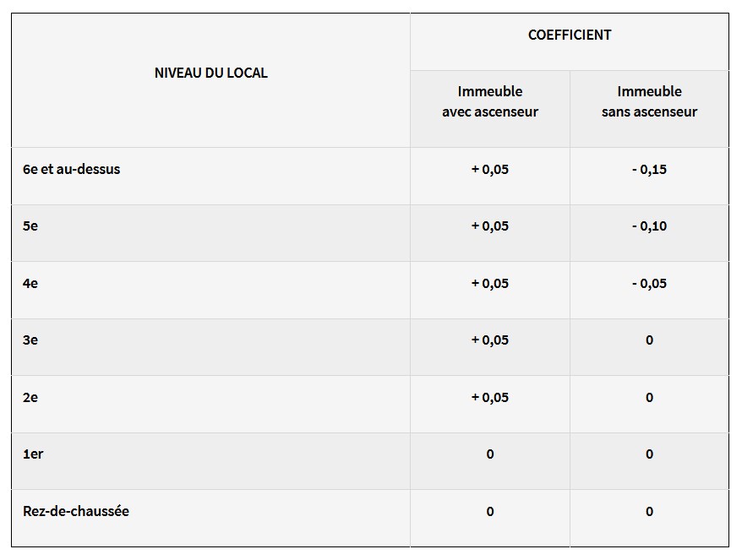Select the NIVEAU DU LOCAL header
Screen dimensions: 742x560
[211, 73]
